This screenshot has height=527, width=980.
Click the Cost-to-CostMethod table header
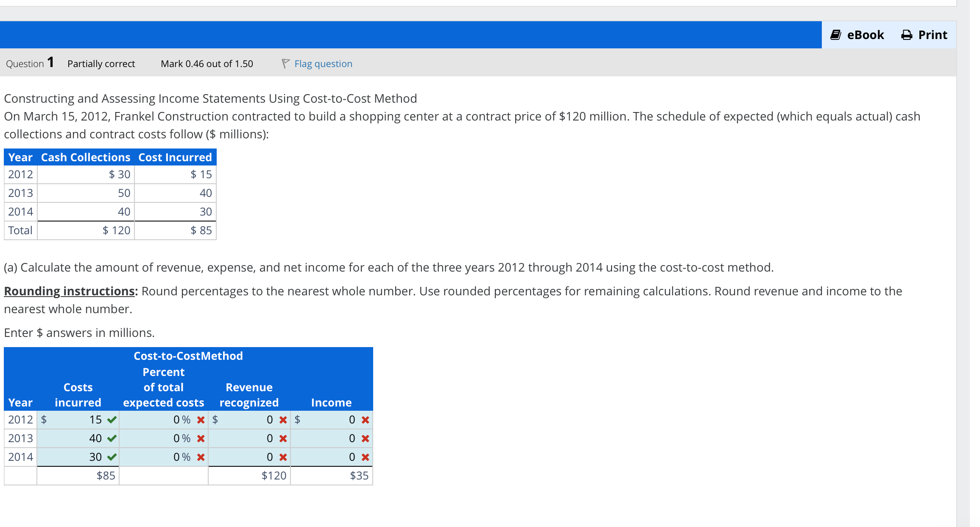click(188, 356)
